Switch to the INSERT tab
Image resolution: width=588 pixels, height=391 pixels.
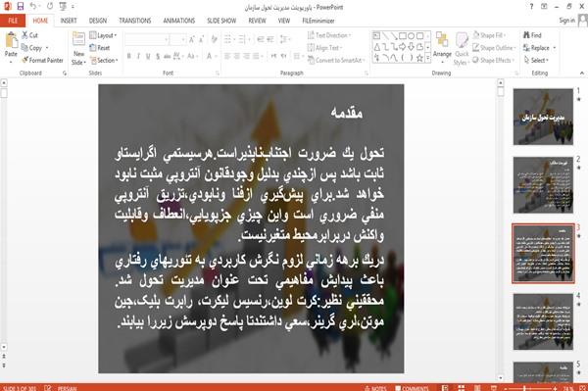(x=69, y=21)
